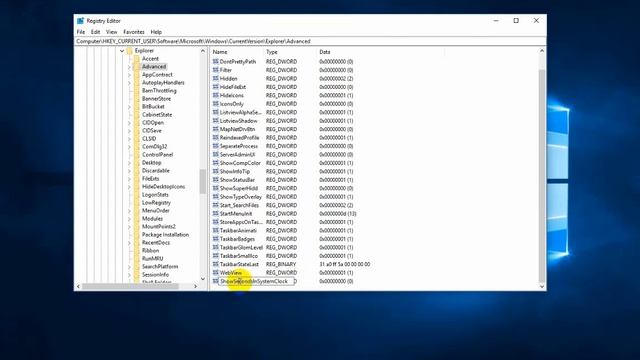Image resolution: width=640 pixels, height=360 pixels.
Task: Click the Hidden value icon
Action: (216, 78)
